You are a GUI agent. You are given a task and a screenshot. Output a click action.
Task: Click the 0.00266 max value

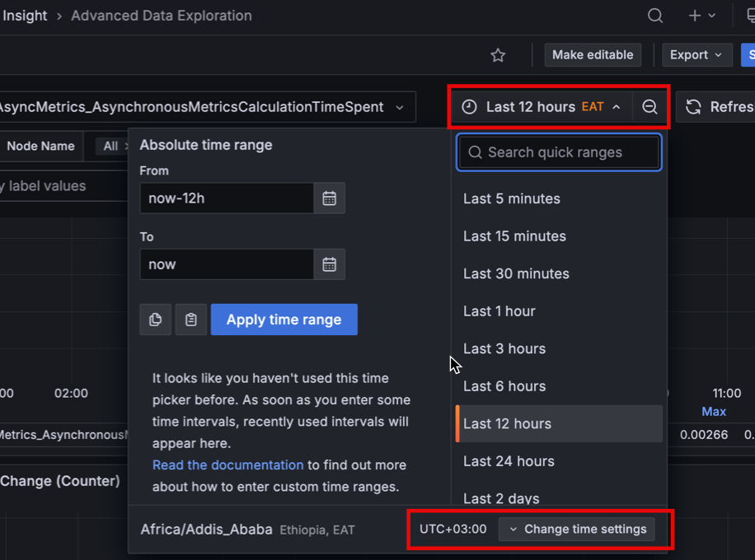704,435
